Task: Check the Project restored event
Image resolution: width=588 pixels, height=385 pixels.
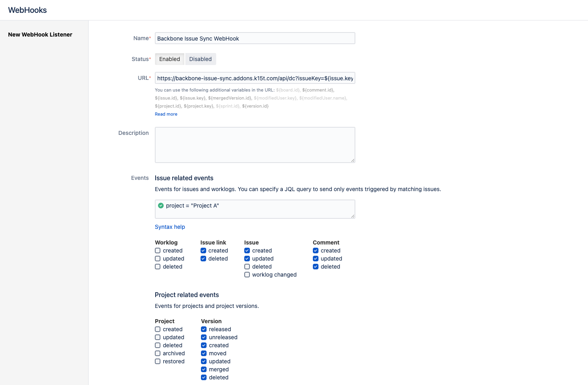Action: tap(158, 361)
